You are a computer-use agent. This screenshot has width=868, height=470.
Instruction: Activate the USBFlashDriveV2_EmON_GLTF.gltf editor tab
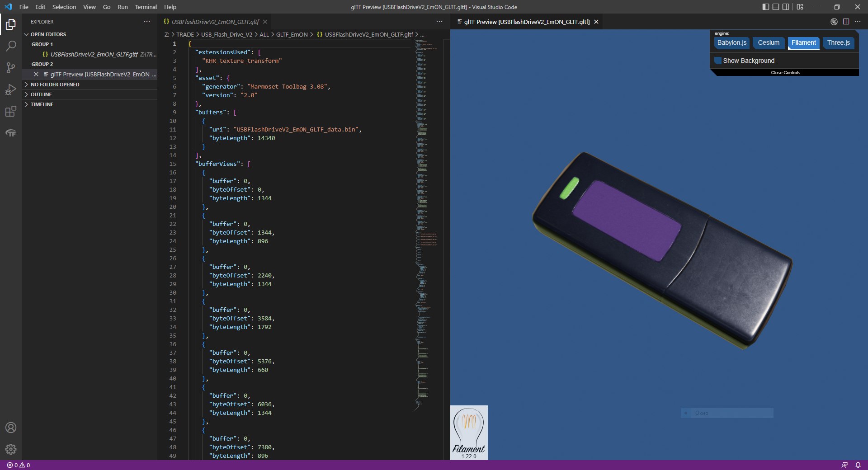coord(215,22)
